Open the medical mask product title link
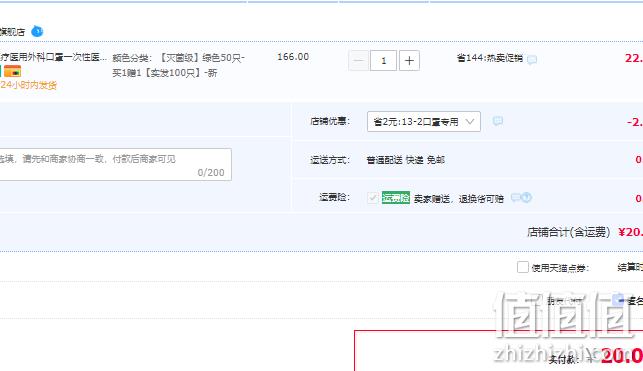643x371 pixels. point(53,57)
